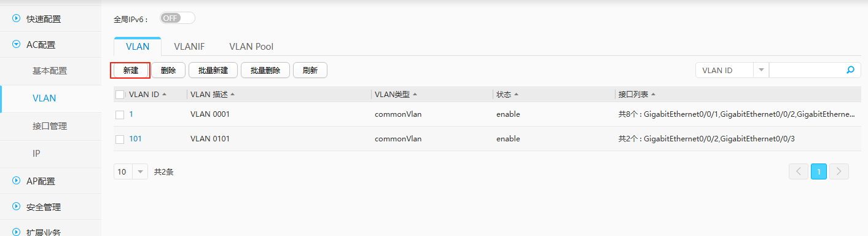868x236 pixels.
Task: Go to previous page arrow
Action: coord(798,171)
